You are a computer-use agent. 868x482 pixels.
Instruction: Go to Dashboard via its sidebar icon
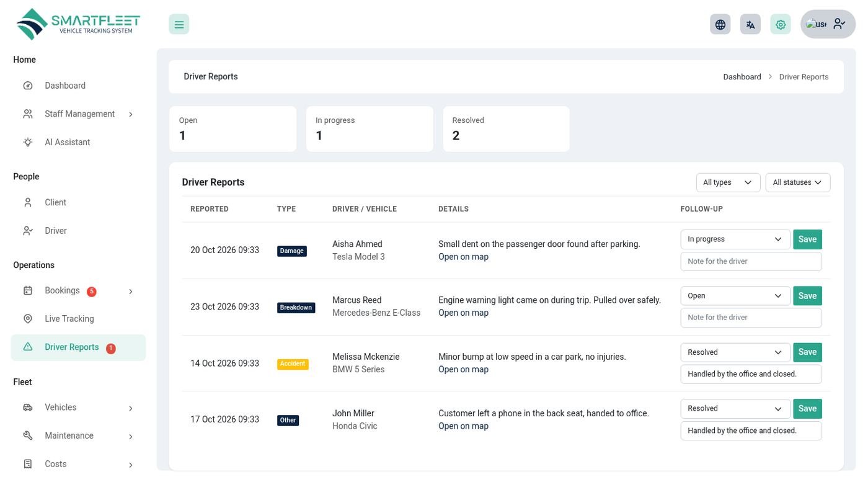28,86
